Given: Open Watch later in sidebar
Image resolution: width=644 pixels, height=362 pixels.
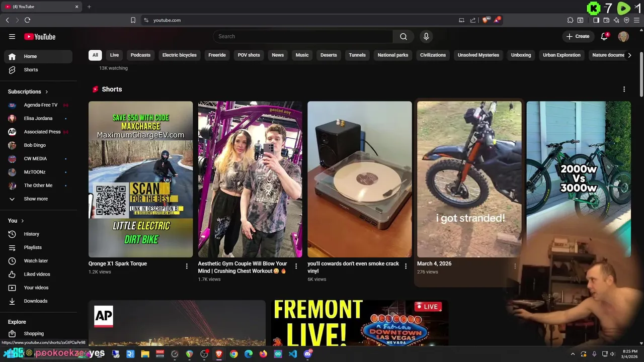Looking at the screenshot, I should point(38,261).
